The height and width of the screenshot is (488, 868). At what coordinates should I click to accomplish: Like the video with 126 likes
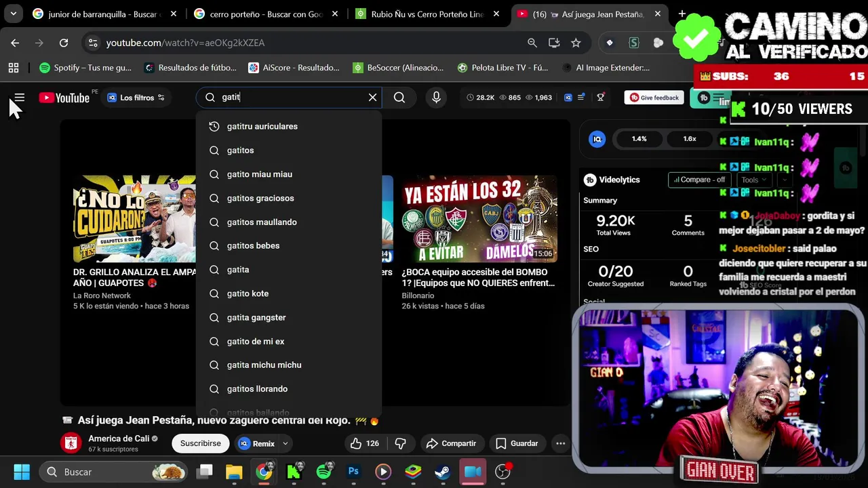coord(364,443)
